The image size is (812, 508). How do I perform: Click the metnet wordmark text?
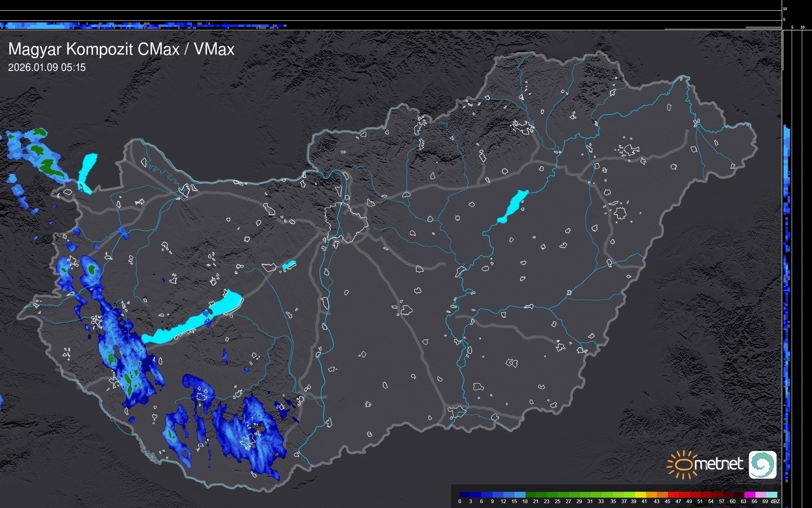(x=718, y=464)
